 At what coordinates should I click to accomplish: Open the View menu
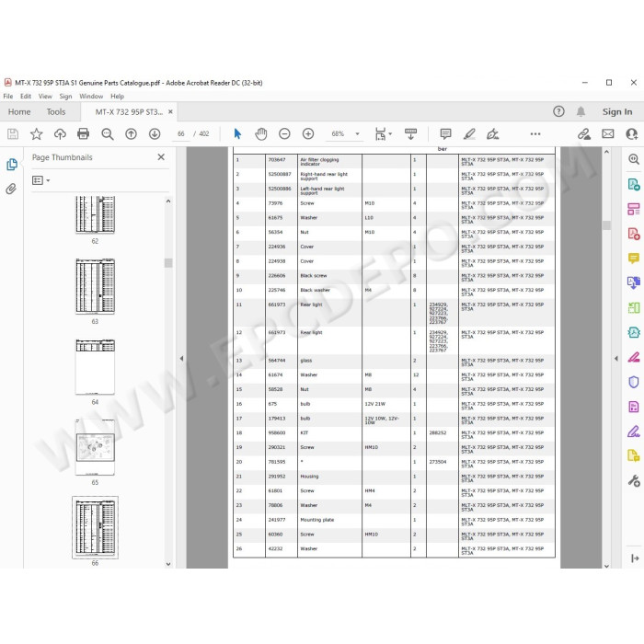click(x=45, y=96)
